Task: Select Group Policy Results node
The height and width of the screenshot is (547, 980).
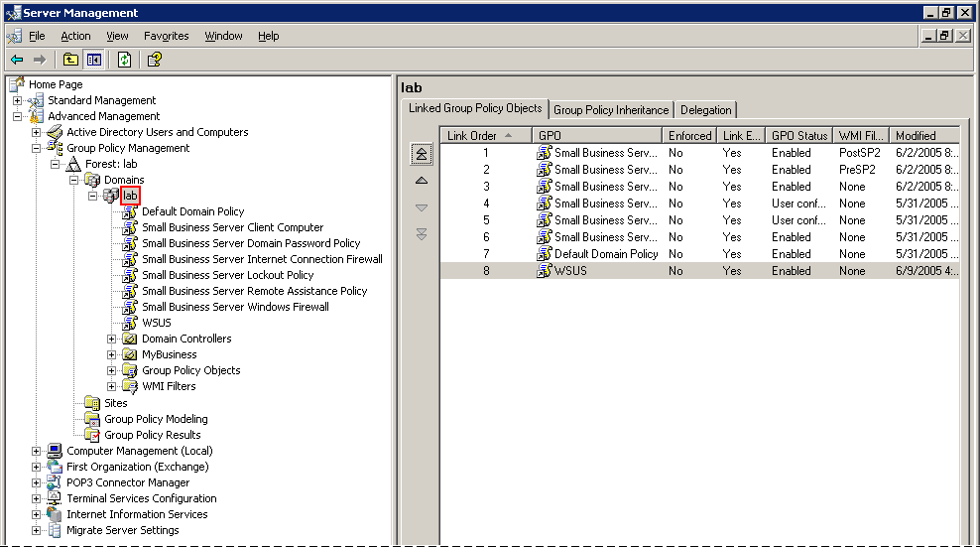Action: click(153, 435)
